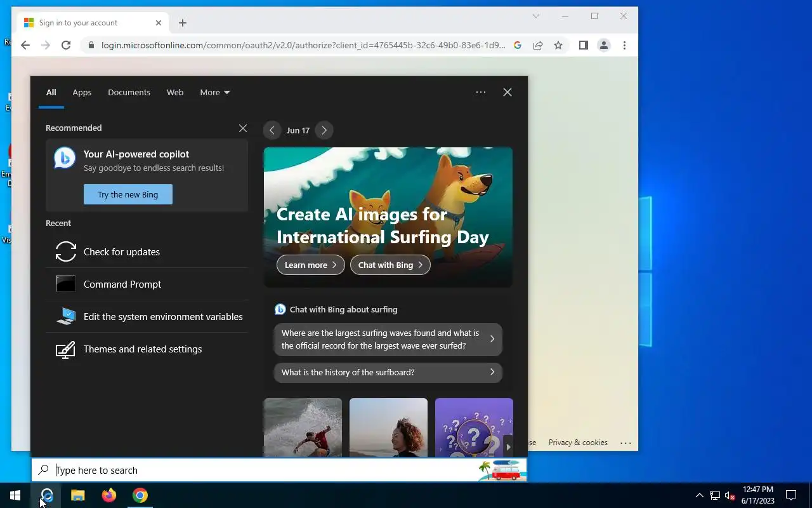Share this page from the address bar
The image size is (812, 508).
[538, 45]
